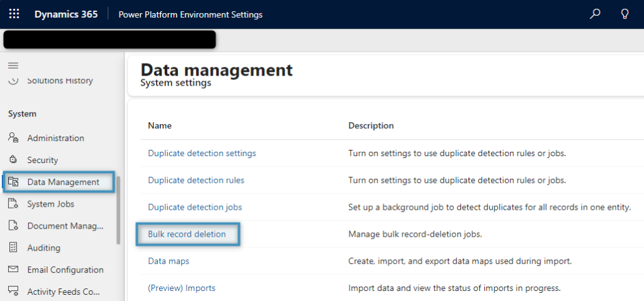Open the Data maps link

coord(169,261)
